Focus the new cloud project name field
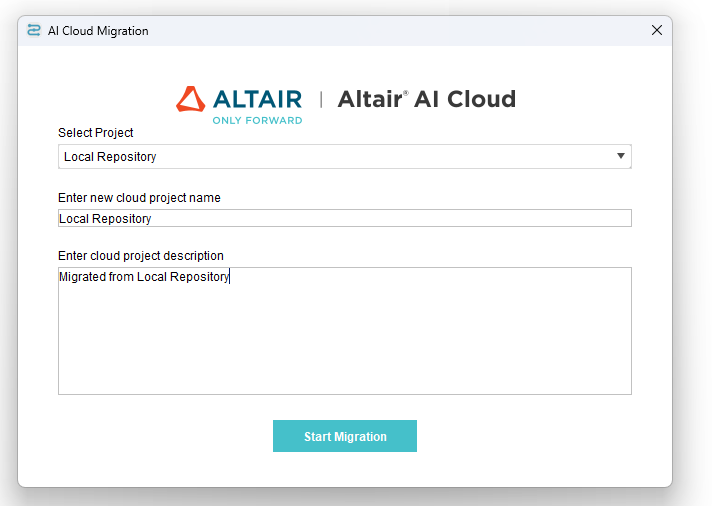 (344, 218)
